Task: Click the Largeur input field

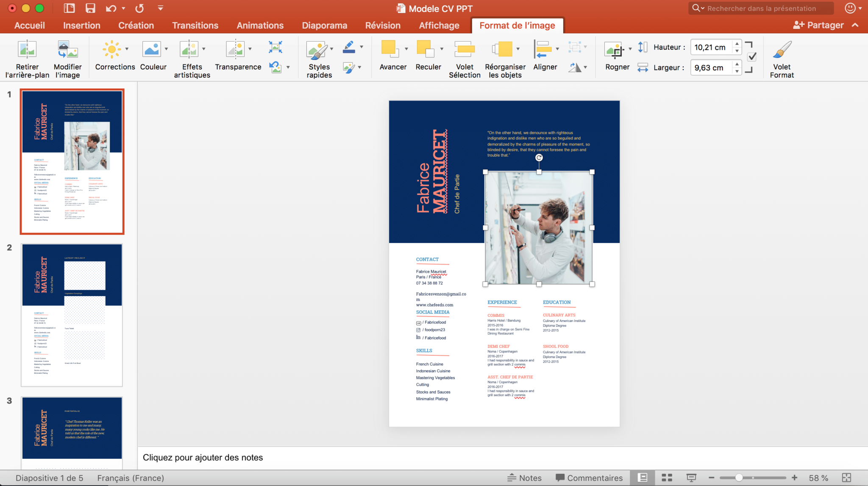Action: [711, 67]
